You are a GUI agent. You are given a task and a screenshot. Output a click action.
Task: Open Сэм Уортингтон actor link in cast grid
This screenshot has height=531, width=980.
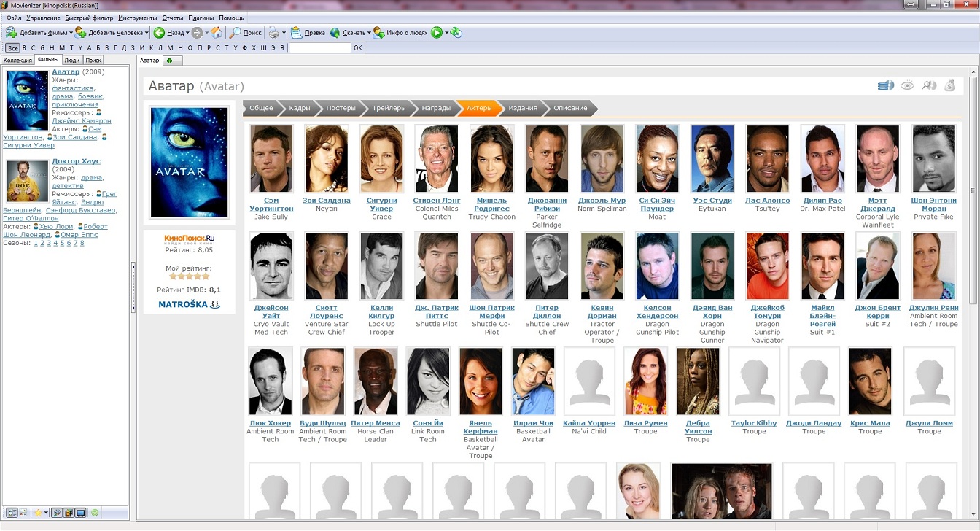point(271,204)
